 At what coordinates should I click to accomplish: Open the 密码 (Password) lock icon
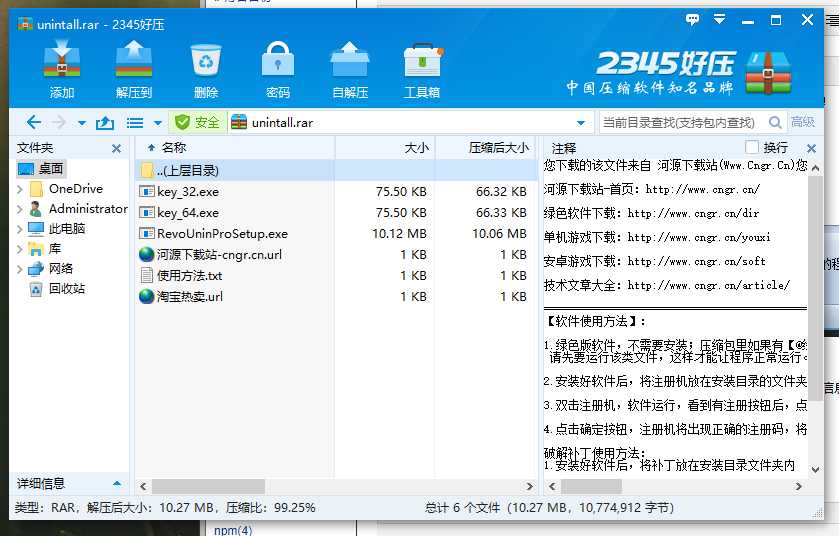278,70
